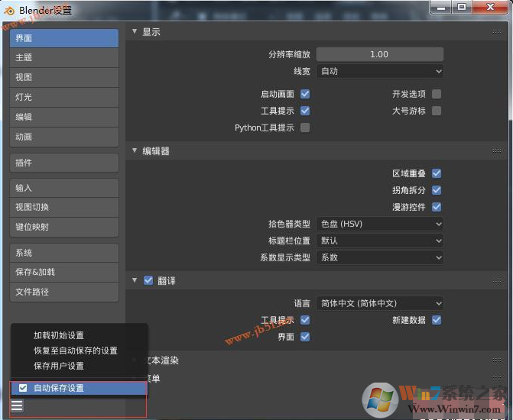Image resolution: width=513 pixels, height=420 pixels.
Task: Collapse the 显示 section
Action: (x=135, y=32)
